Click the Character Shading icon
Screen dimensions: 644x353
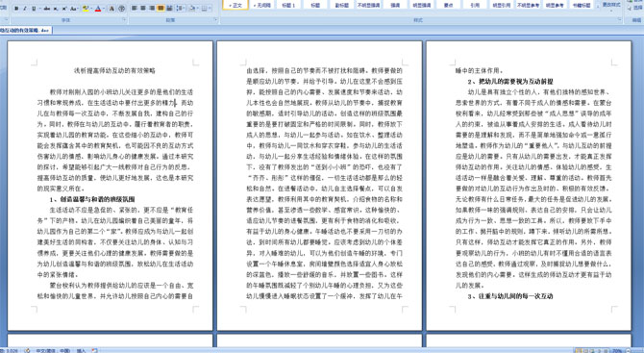point(111,9)
